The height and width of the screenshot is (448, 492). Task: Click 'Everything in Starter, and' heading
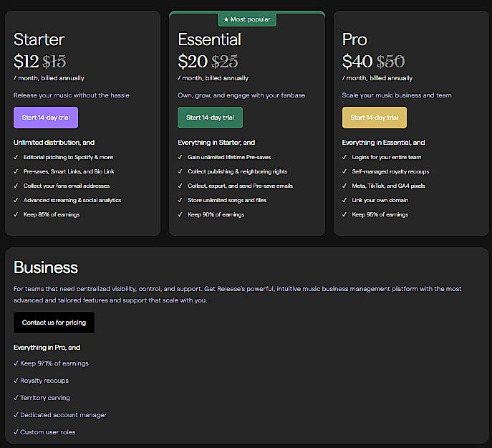[x=216, y=143]
